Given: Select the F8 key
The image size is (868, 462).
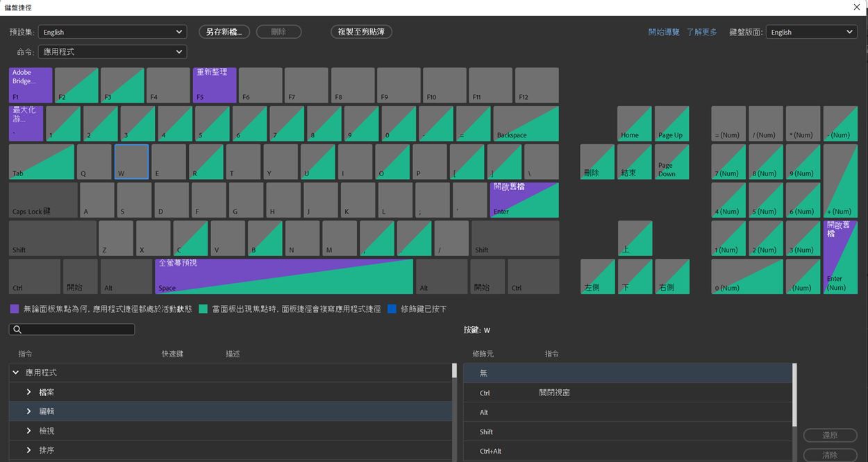Looking at the screenshot, I should pos(353,85).
